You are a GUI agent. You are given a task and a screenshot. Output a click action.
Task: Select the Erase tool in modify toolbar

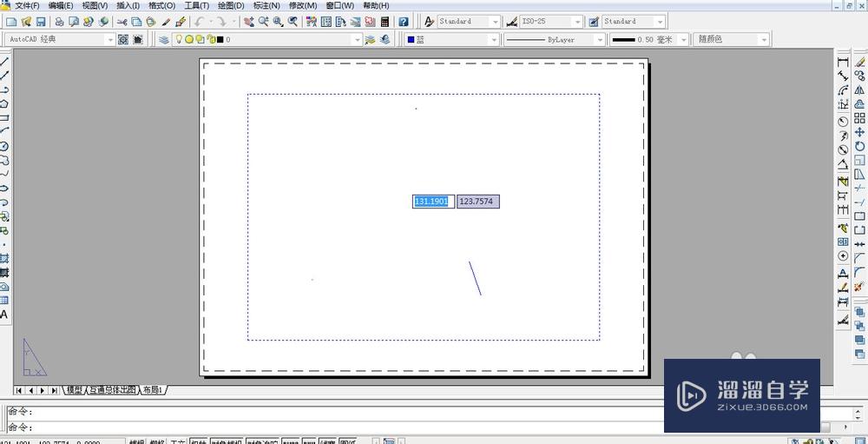pos(859,62)
